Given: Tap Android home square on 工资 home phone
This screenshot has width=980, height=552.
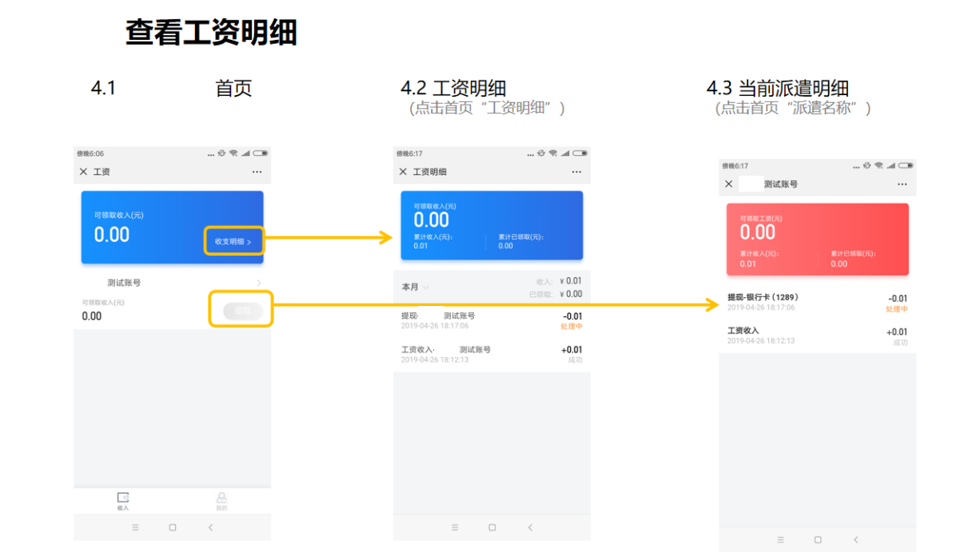Looking at the screenshot, I should pos(173,527).
